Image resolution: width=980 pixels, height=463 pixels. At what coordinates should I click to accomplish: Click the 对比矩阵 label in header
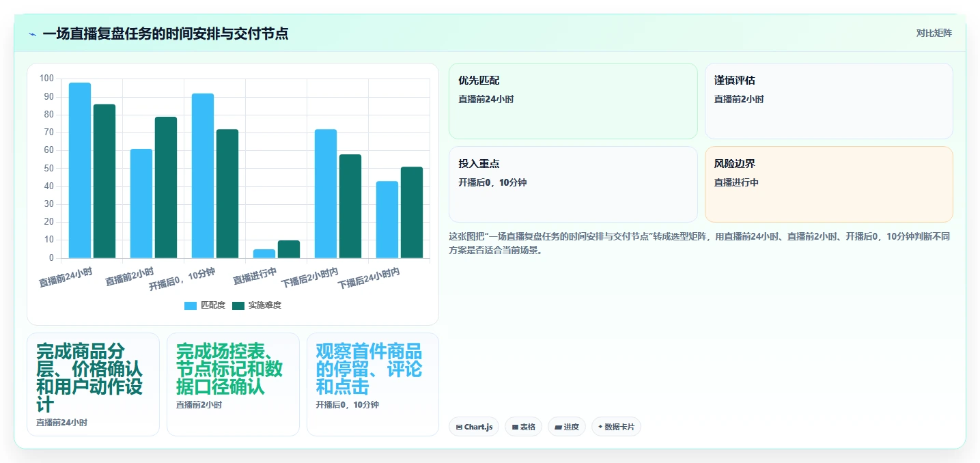tap(934, 33)
